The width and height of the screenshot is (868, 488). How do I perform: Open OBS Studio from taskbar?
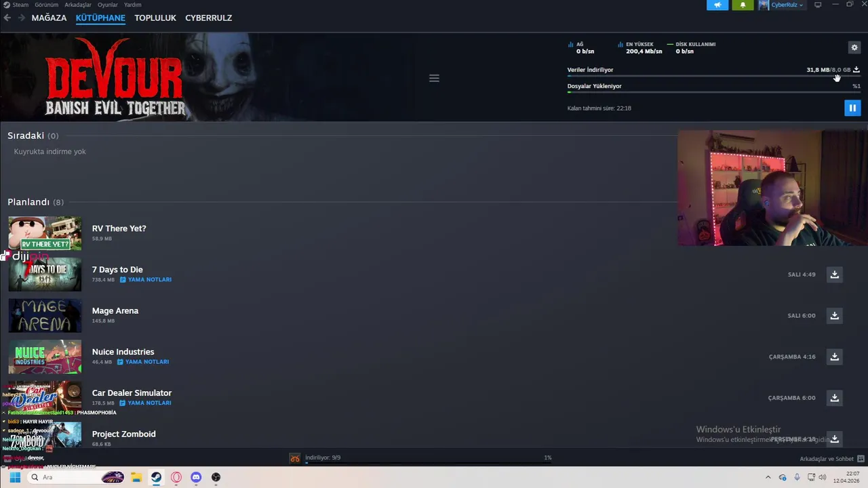(216, 477)
